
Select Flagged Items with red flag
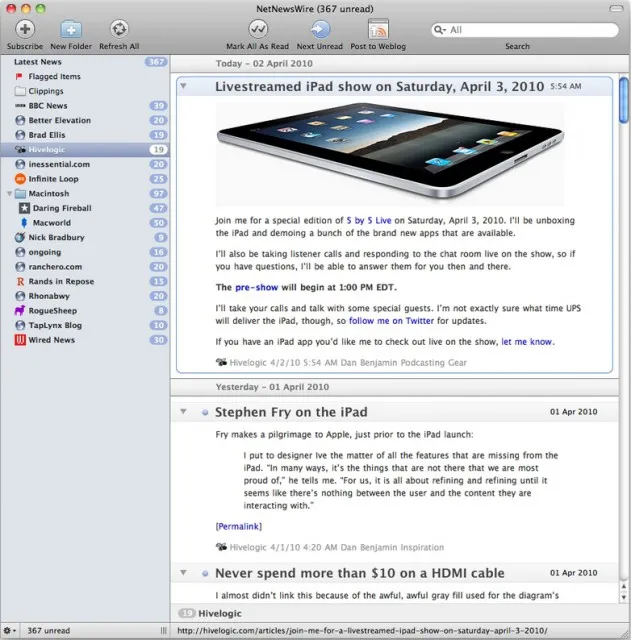84,76
